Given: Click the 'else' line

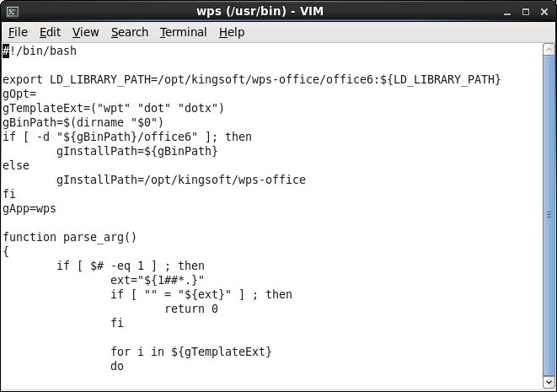Looking at the screenshot, I should [16, 165].
